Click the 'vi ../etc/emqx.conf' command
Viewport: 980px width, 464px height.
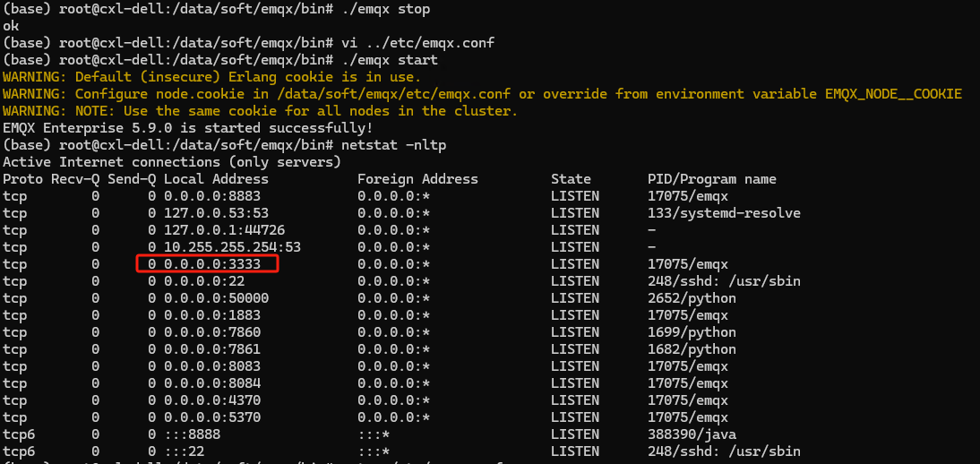point(418,43)
